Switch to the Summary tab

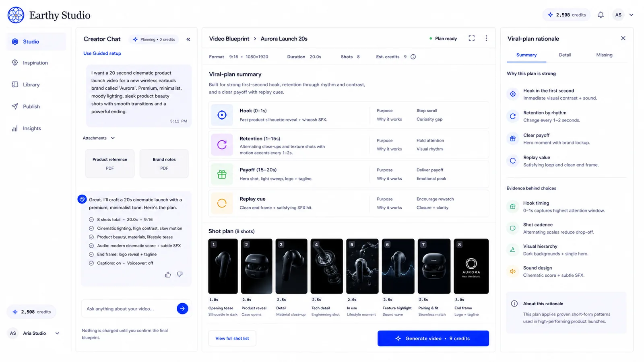click(x=526, y=55)
